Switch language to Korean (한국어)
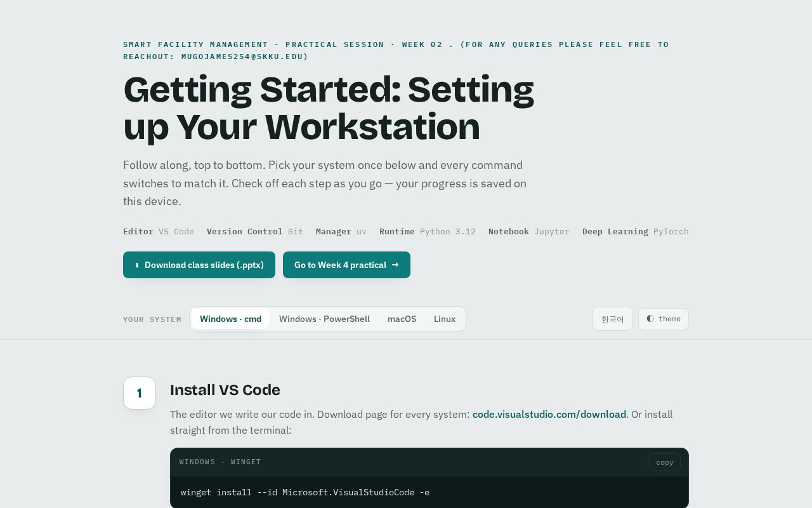The height and width of the screenshot is (508, 812). [612, 319]
